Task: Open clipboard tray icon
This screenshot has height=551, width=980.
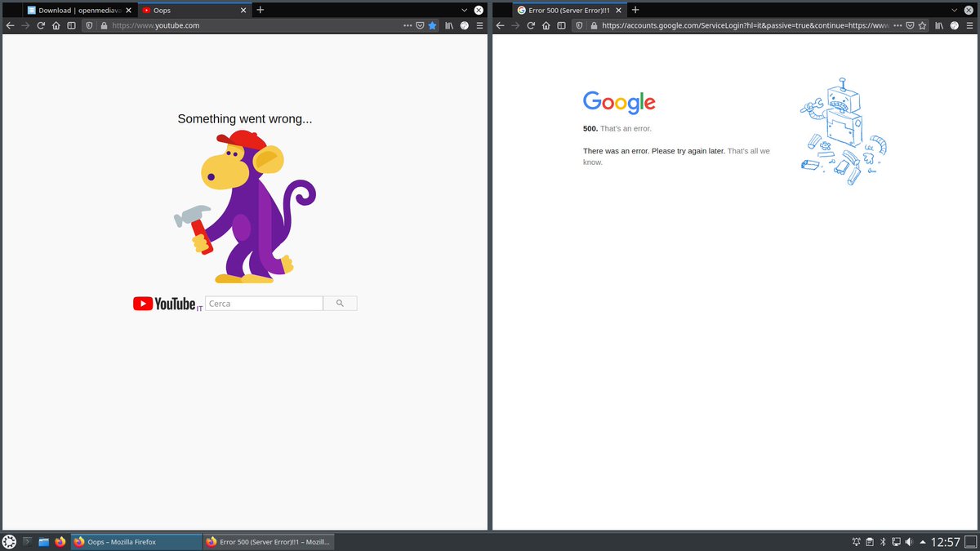Action: (x=870, y=541)
